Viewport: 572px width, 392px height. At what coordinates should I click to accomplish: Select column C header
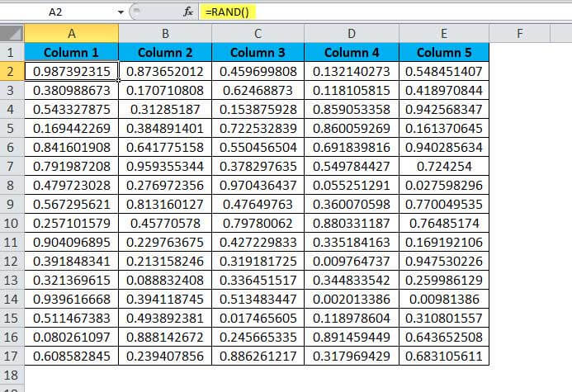(258, 34)
